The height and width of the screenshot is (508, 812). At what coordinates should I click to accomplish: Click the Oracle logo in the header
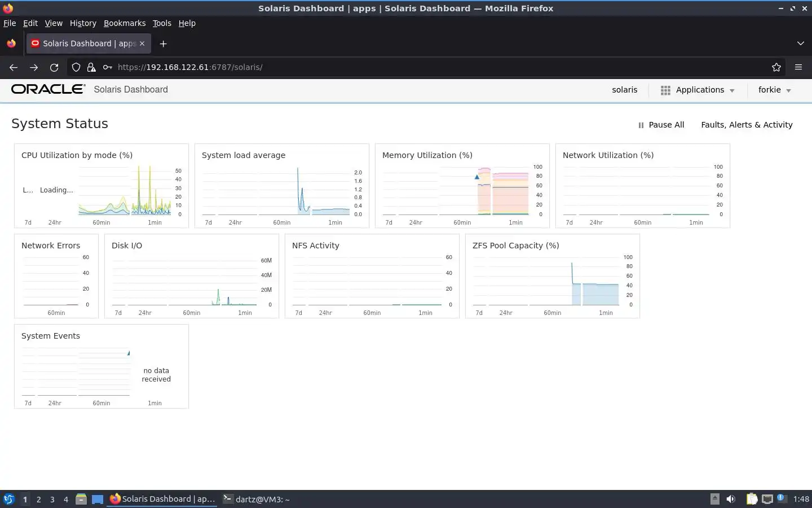tap(48, 89)
